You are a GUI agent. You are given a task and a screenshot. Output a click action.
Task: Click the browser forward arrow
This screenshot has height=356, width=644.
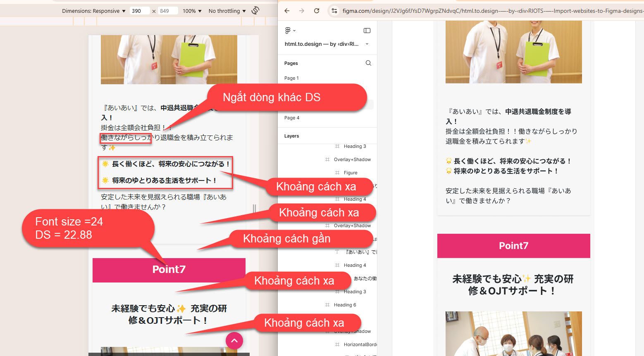point(302,11)
